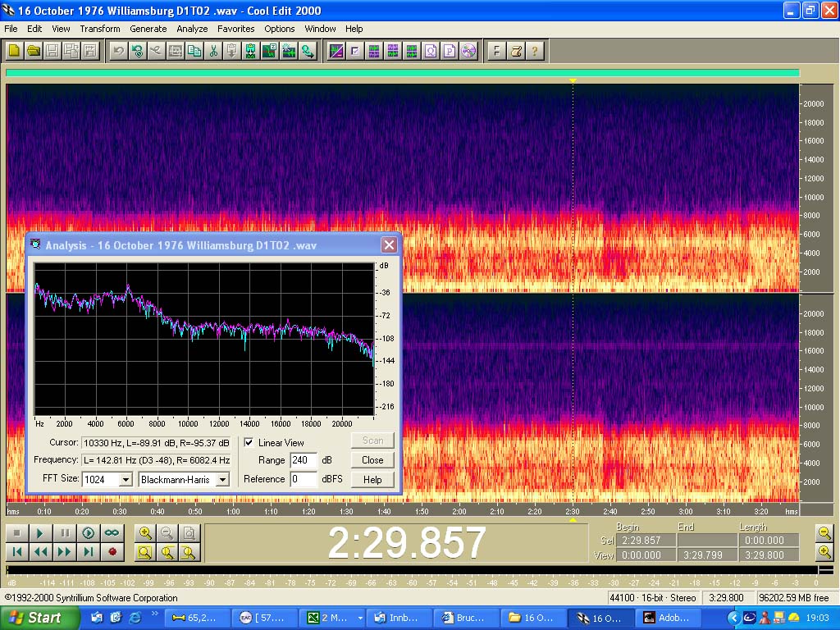The image size is (840, 630).
Task: Open the View menu
Action: click(61, 29)
